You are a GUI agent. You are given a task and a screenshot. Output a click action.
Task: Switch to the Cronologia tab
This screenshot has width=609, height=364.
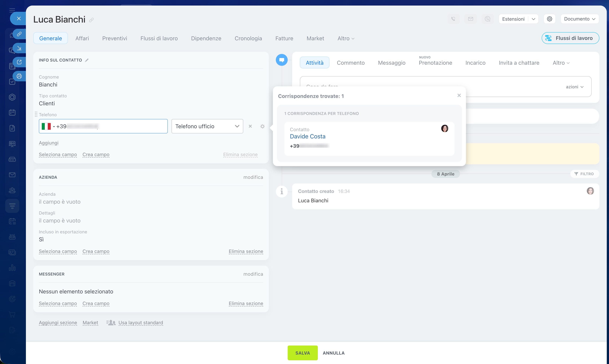tap(248, 38)
